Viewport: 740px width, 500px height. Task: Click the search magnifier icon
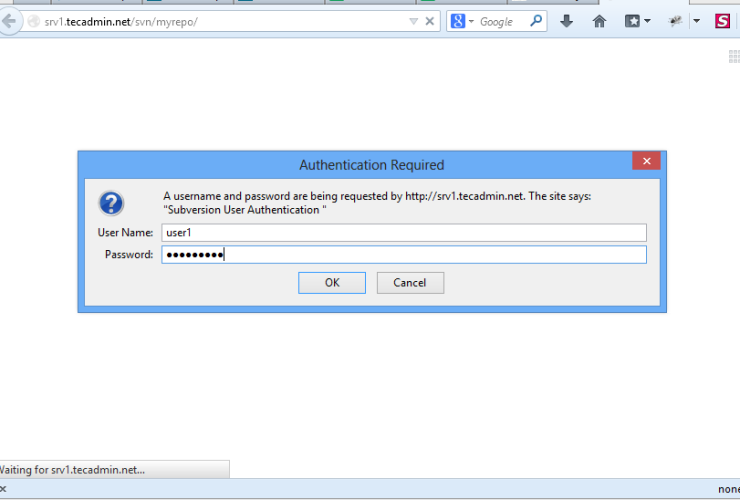tap(536, 21)
